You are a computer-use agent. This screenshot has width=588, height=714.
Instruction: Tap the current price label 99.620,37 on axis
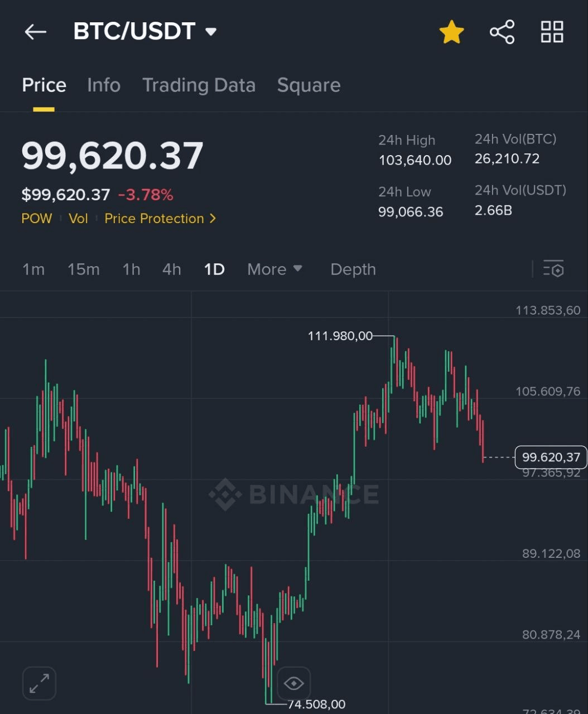pyautogui.click(x=551, y=457)
